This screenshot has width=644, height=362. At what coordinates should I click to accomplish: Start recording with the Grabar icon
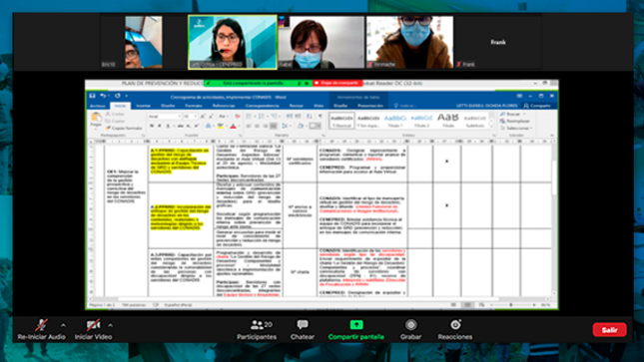pos(410,325)
